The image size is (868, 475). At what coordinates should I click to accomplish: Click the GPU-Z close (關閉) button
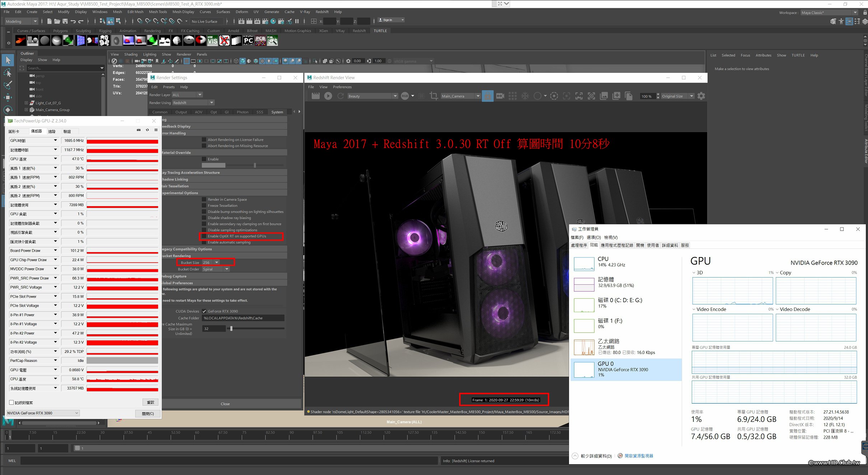click(x=148, y=414)
